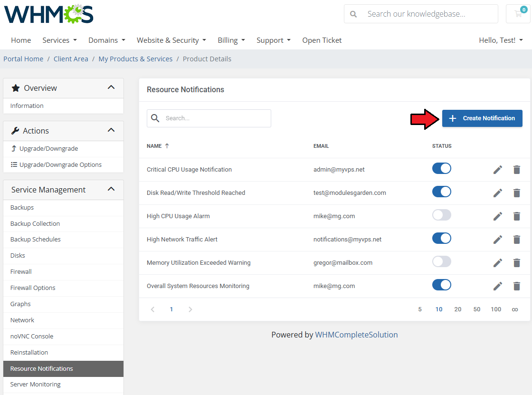Open Backup Collection in the sidebar

tap(64, 224)
